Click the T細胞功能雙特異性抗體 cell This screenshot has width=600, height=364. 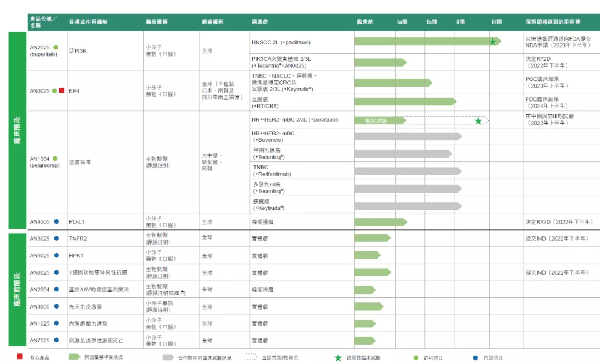pos(98,272)
